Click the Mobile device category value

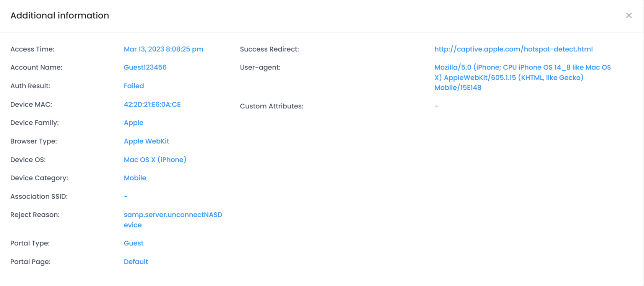pyautogui.click(x=135, y=178)
